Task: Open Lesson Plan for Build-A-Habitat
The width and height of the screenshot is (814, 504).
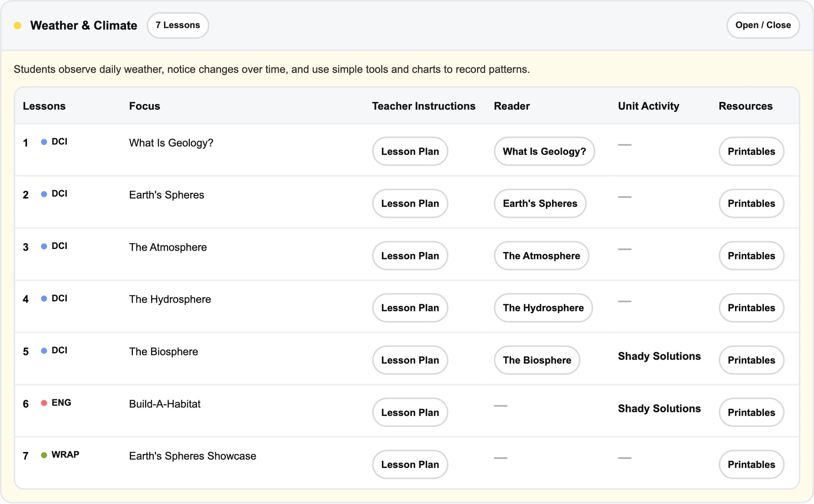Action: click(x=410, y=412)
